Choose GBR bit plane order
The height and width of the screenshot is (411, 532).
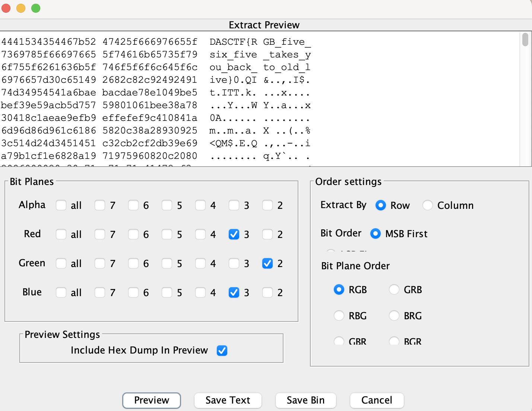click(339, 341)
